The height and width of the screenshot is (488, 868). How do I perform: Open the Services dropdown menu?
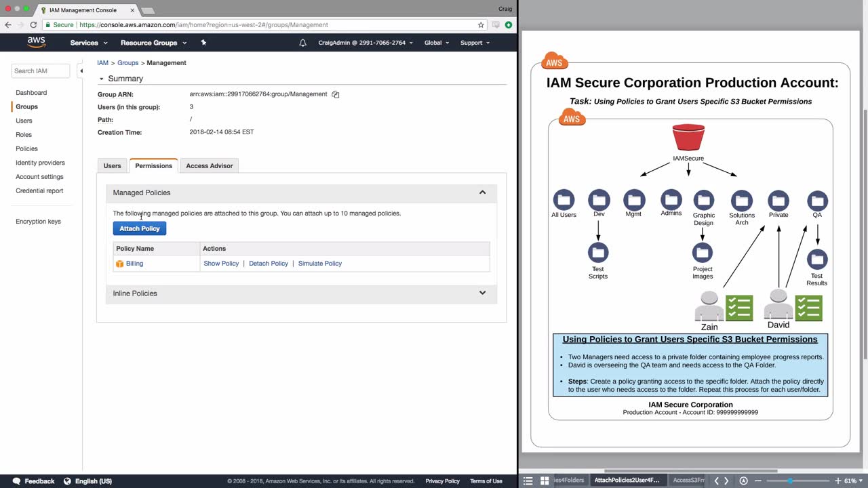(x=89, y=43)
